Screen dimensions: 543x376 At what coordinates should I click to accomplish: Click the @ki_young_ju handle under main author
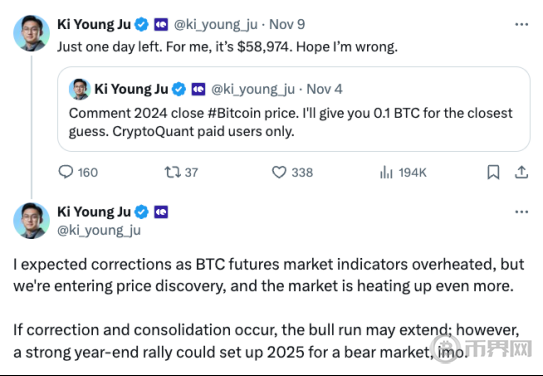click(99, 230)
